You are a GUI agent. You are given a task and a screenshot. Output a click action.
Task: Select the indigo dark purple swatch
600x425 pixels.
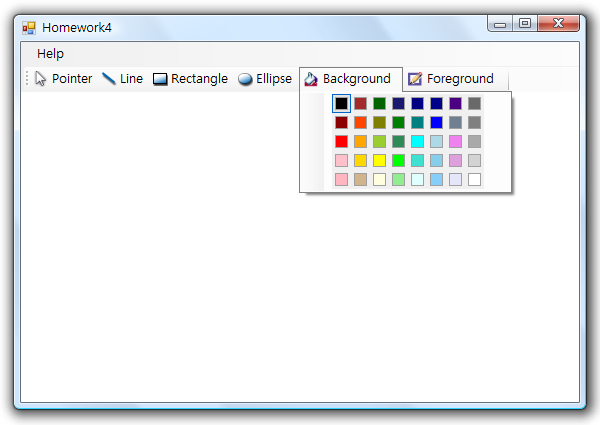(455, 104)
